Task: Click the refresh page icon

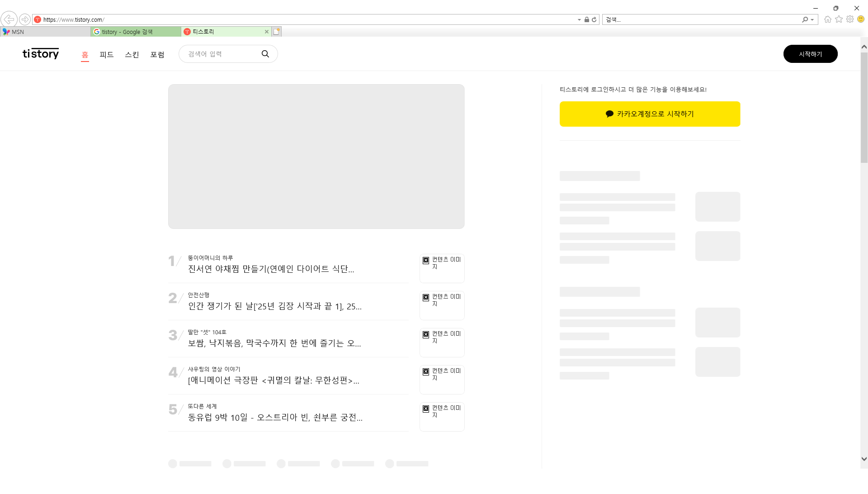Action: tap(594, 19)
